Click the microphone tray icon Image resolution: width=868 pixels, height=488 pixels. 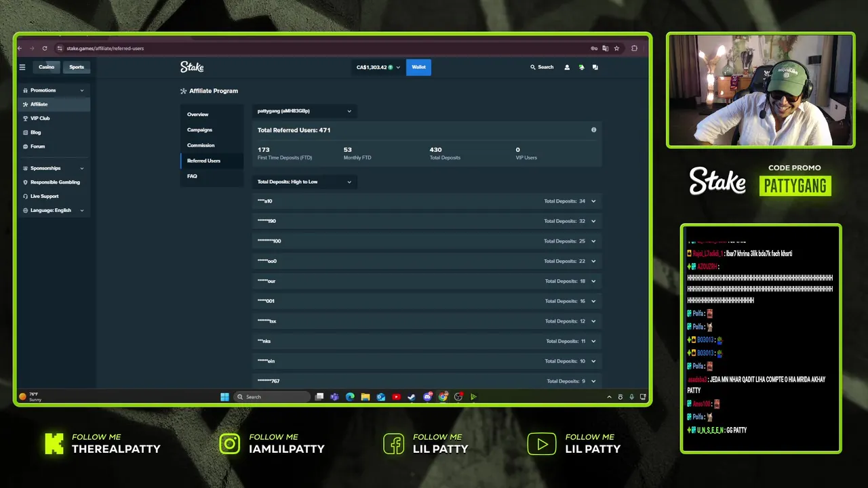point(631,396)
